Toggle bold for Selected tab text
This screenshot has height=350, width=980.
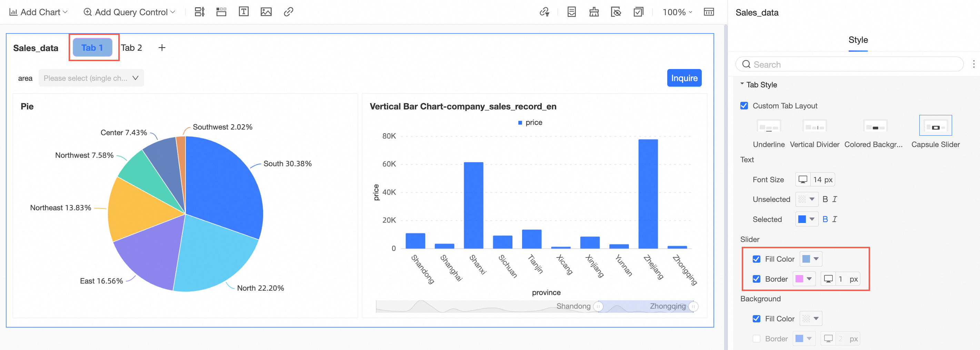[825, 219]
